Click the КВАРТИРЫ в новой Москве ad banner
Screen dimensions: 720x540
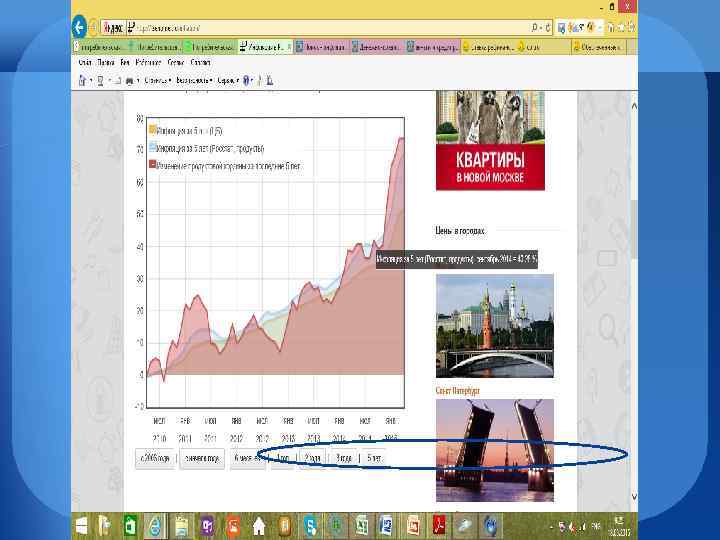coord(490,141)
